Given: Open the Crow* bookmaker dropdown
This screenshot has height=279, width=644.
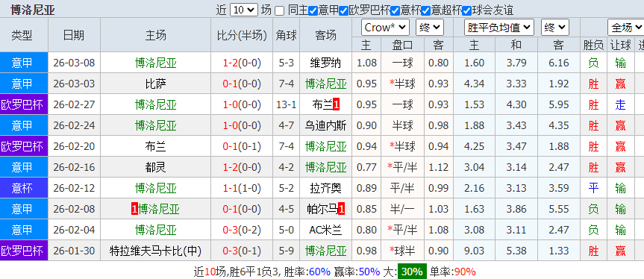Looking at the screenshot, I should point(385,28).
